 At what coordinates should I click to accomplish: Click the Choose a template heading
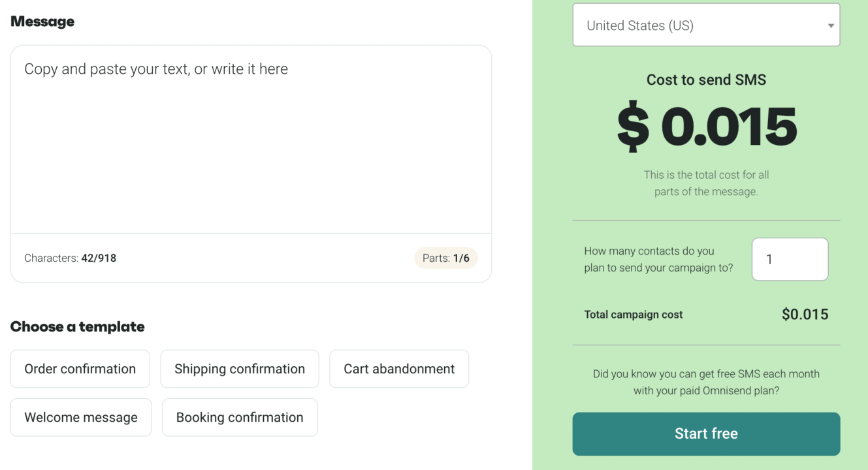(78, 326)
